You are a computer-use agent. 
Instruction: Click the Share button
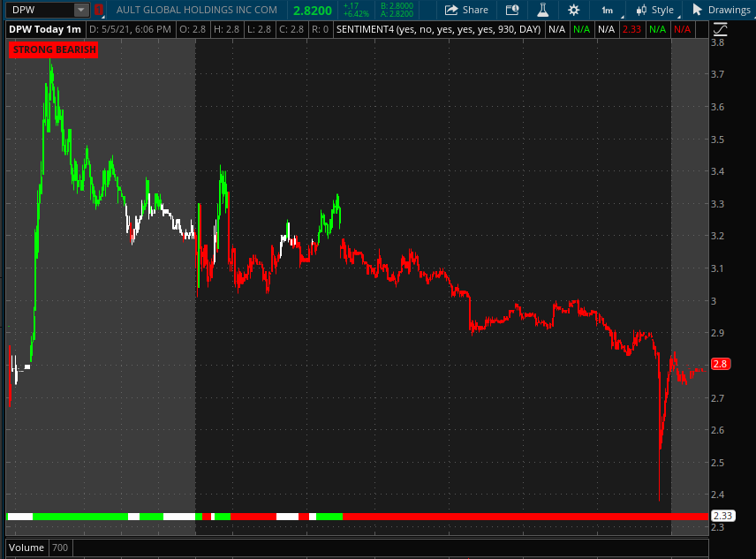[x=466, y=10]
